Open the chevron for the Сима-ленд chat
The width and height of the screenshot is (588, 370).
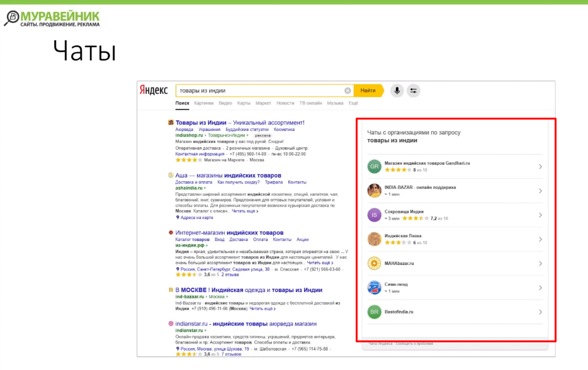(x=540, y=288)
